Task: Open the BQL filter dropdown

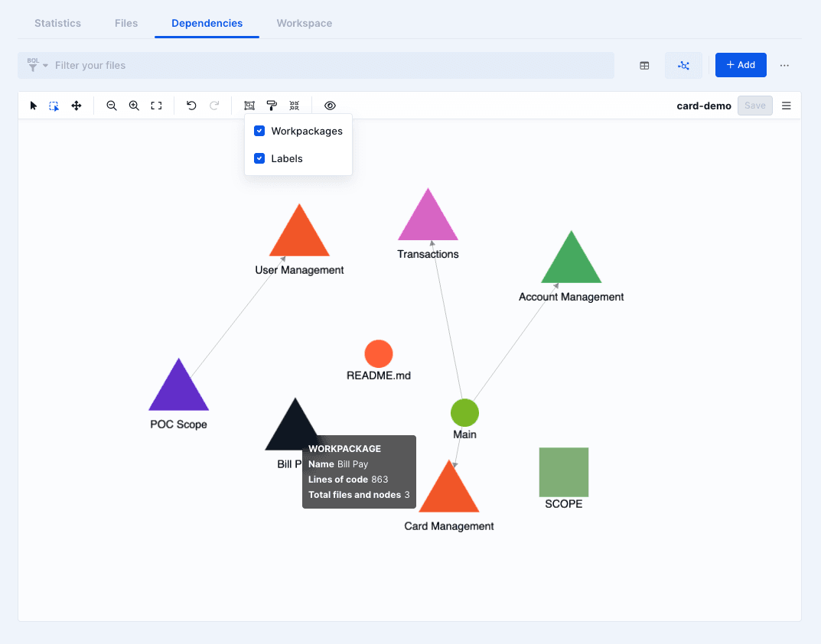Action: 37,65
